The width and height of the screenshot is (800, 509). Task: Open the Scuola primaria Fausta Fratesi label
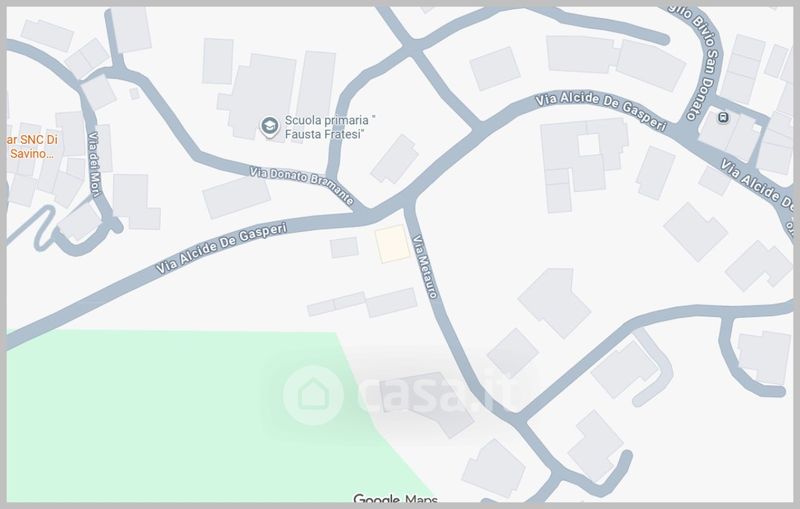[x=330, y=127]
